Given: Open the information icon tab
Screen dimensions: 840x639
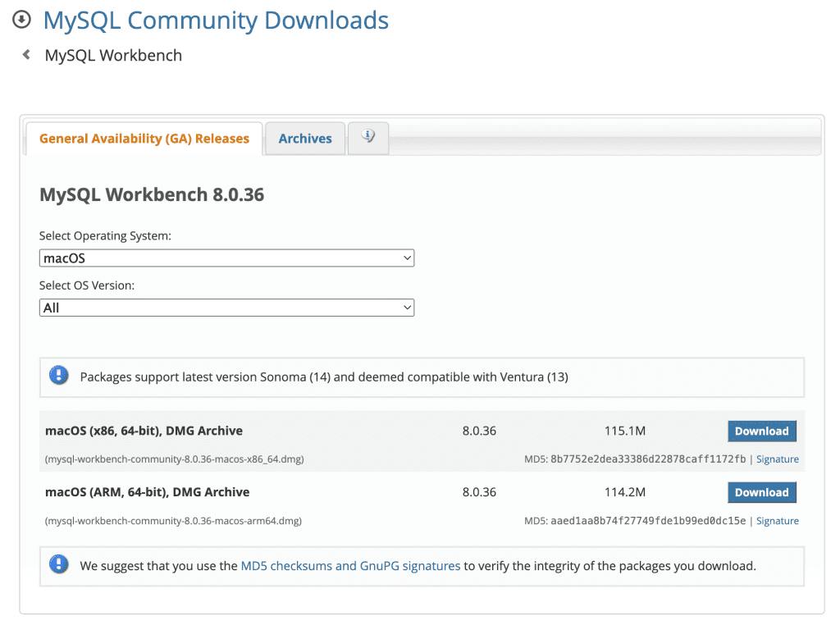Looking at the screenshot, I should (x=368, y=138).
